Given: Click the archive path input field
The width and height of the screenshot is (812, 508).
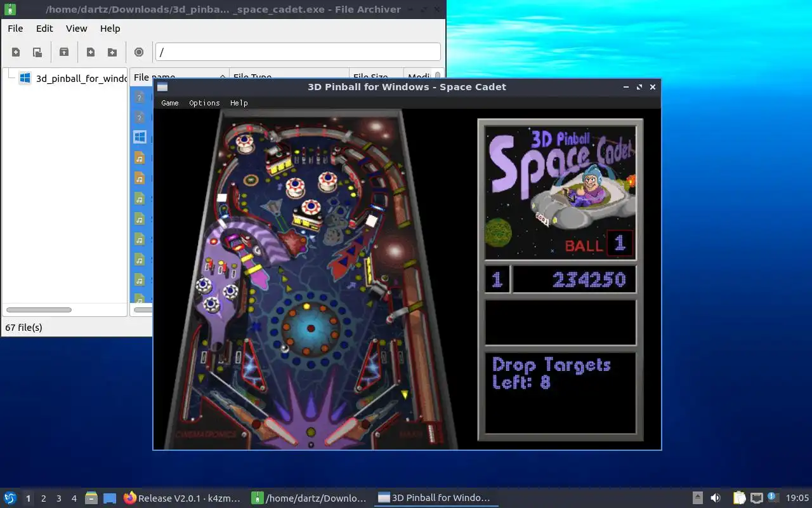Looking at the screenshot, I should click(x=298, y=52).
